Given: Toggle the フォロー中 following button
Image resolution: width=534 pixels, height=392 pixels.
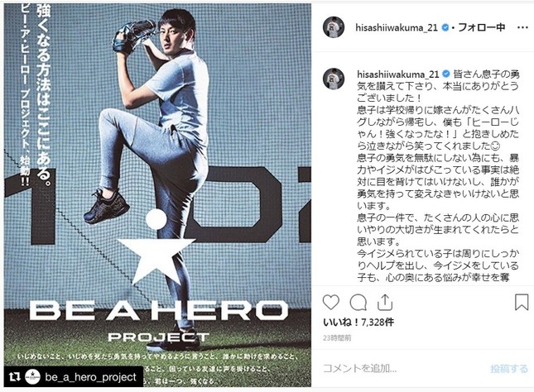Looking at the screenshot, I should click(482, 27).
